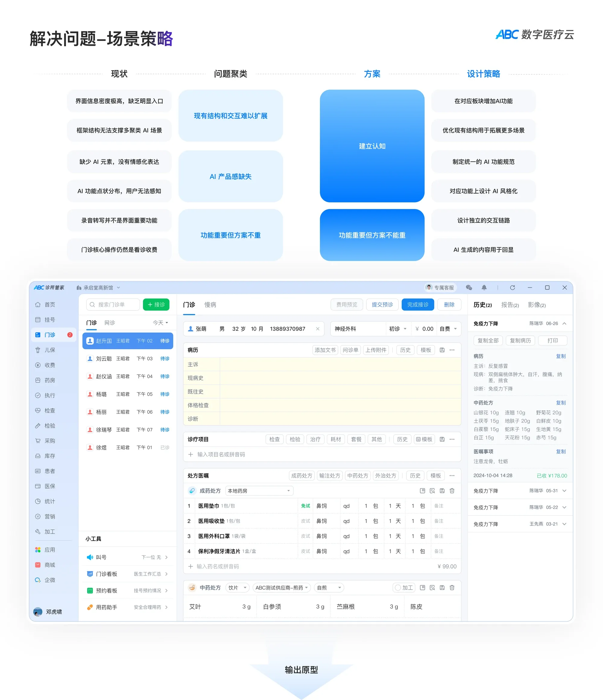The height and width of the screenshot is (700, 603).
Task: Open the 饮片 type dropdown
Action: 238,588
